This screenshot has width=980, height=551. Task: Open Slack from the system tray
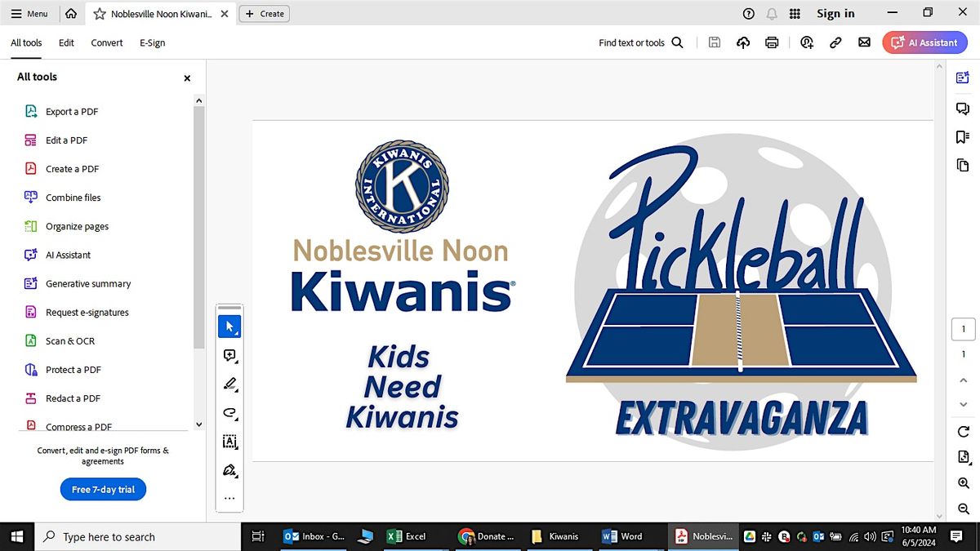(x=766, y=536)
